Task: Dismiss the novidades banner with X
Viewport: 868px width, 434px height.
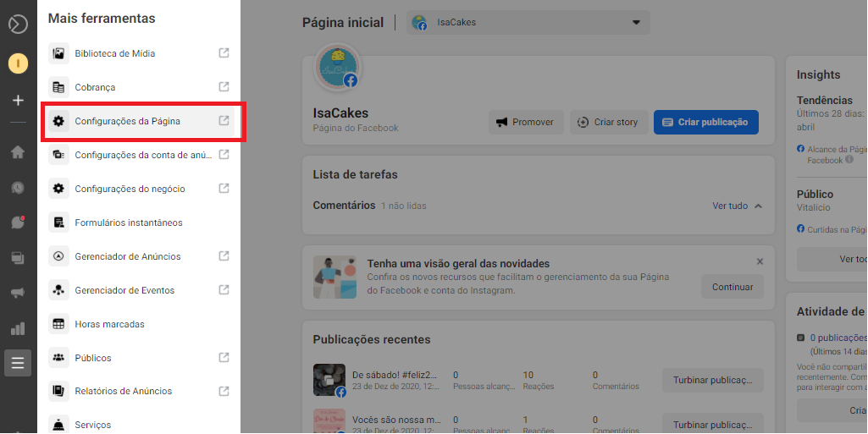Action: 760,261
